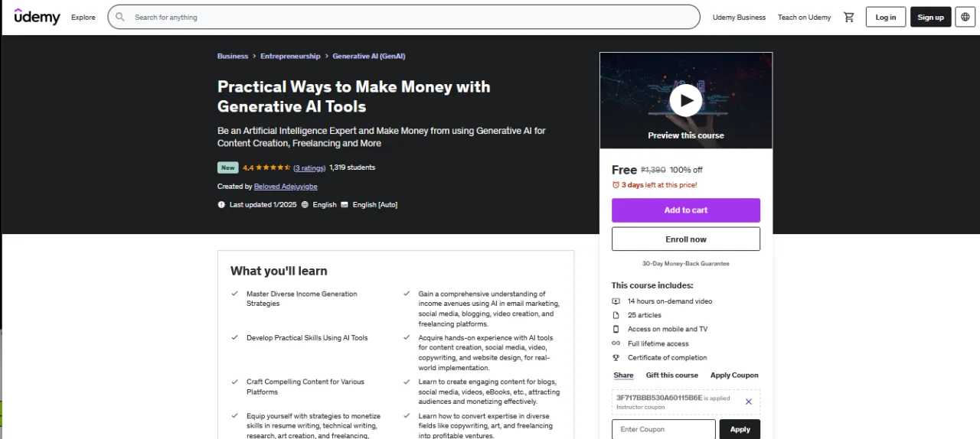This screenshot has width=980, height=439.
Task: Click checkmark beside Develop Practical Skills
Action: click(234, 337)
